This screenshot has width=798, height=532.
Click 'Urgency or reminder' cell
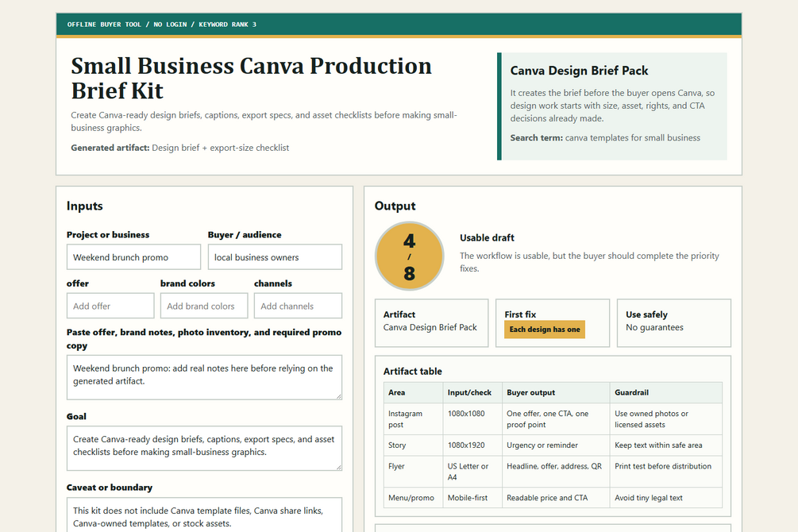(x=556, y=445)
